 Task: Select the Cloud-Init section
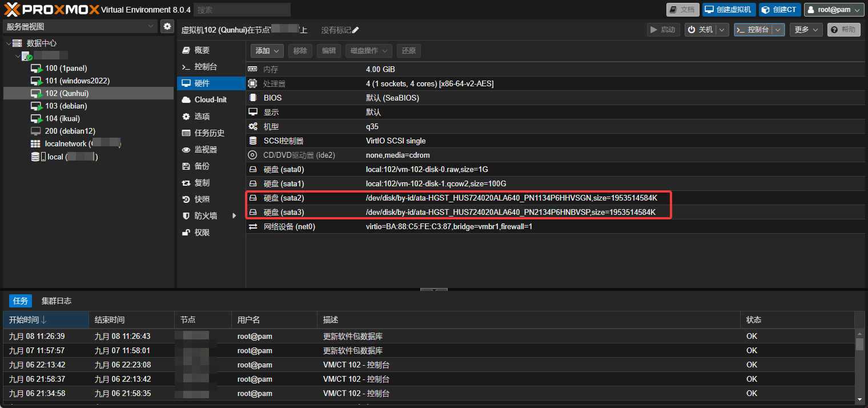point(210,99)
